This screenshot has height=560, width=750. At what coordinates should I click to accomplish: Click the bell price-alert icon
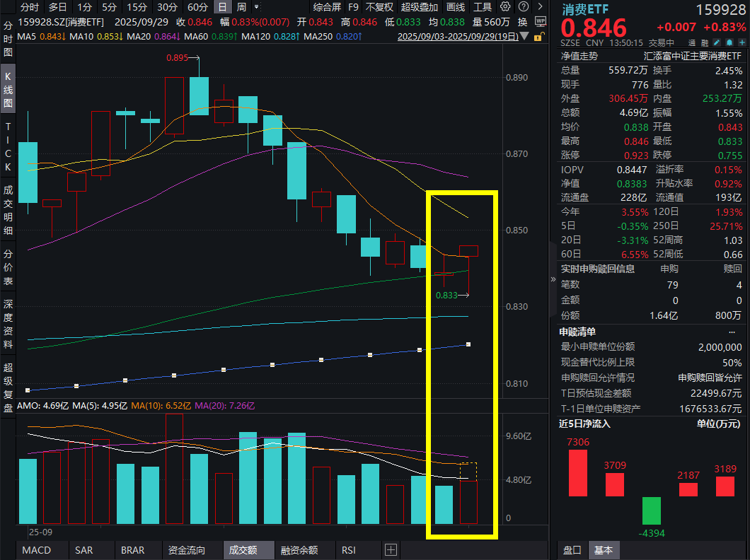click(729, 42)
